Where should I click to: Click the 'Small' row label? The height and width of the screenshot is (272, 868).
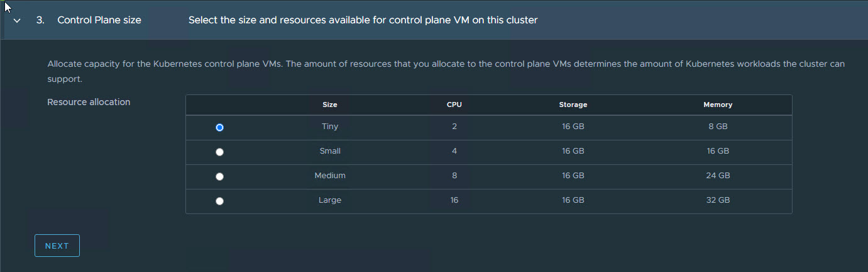[330, 151]
